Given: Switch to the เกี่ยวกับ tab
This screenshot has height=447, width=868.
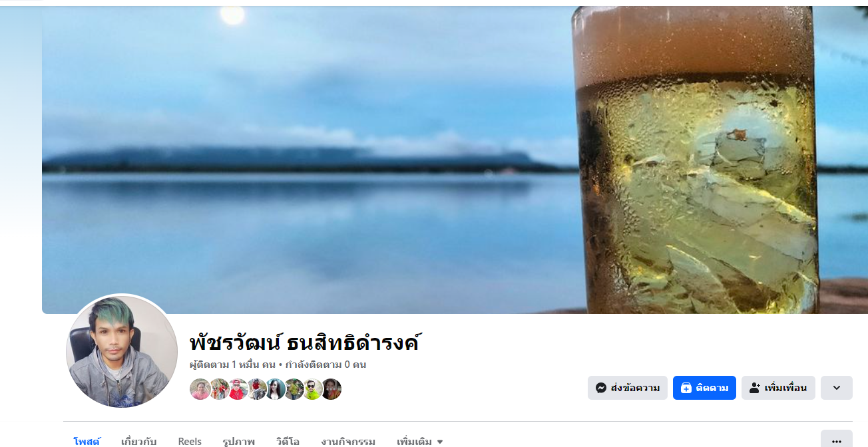Looking at the screenshot, I should (x=139, y=441).
